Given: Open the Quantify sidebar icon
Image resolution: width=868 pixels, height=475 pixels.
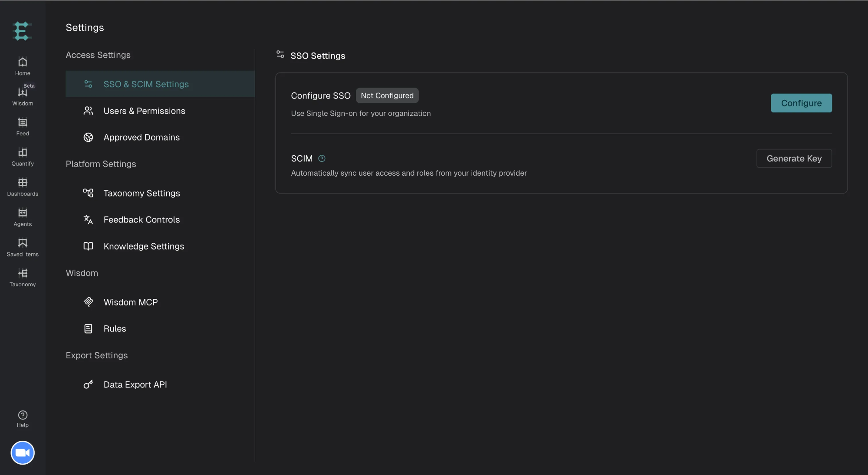Looking at the screenshot, I should [23, 152].
